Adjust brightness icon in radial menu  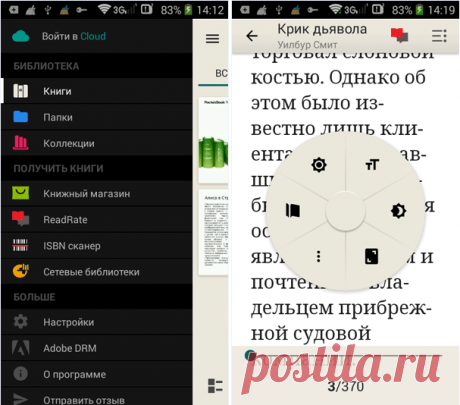(398, 211)
